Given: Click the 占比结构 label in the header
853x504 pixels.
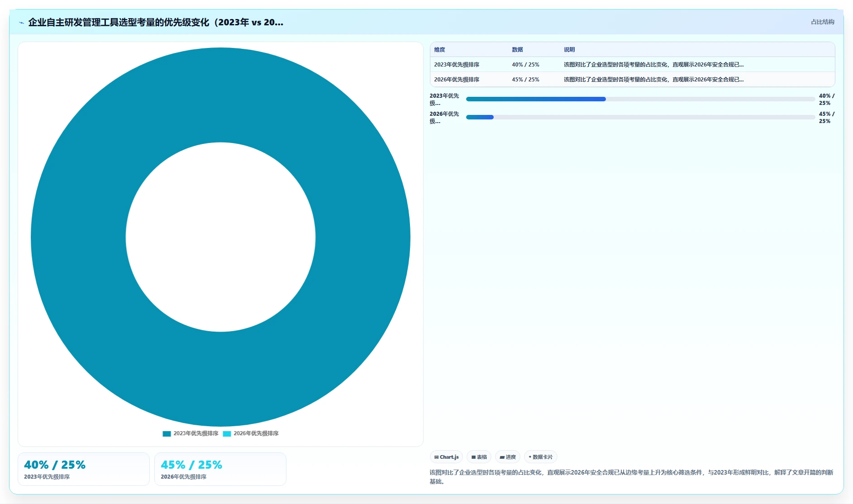Looking at the screenshot, I should pos(822,22).
